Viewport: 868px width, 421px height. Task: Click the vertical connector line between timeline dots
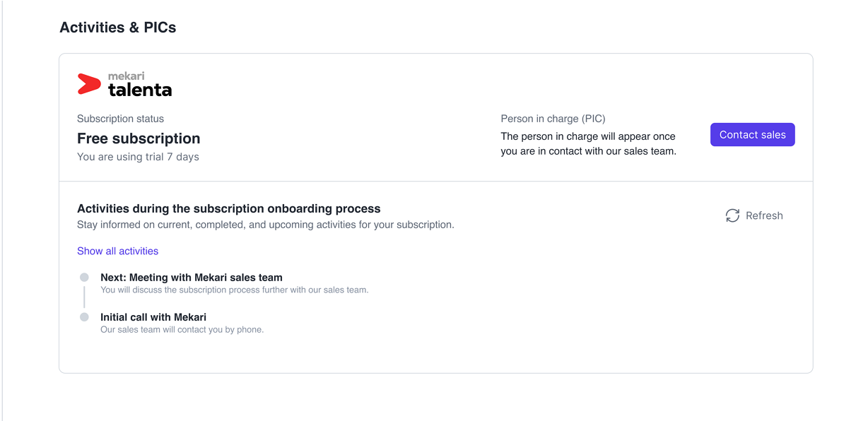[84, 297]
